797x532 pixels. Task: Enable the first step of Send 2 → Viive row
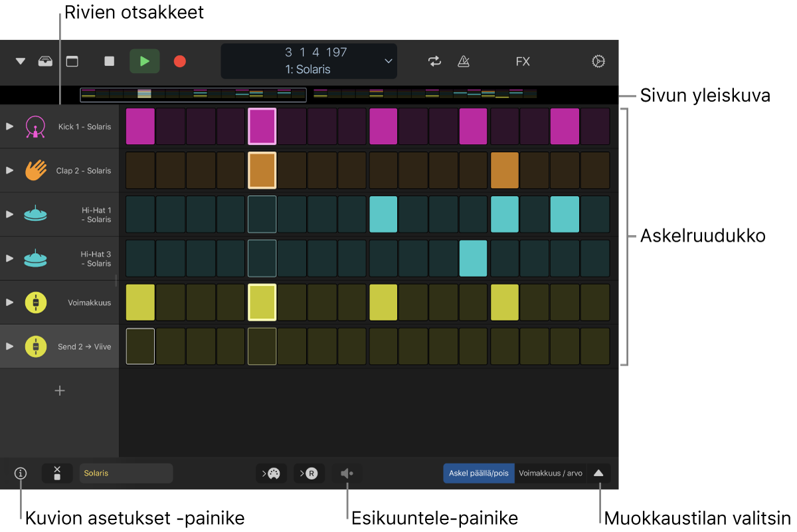(x=140, y=346)
